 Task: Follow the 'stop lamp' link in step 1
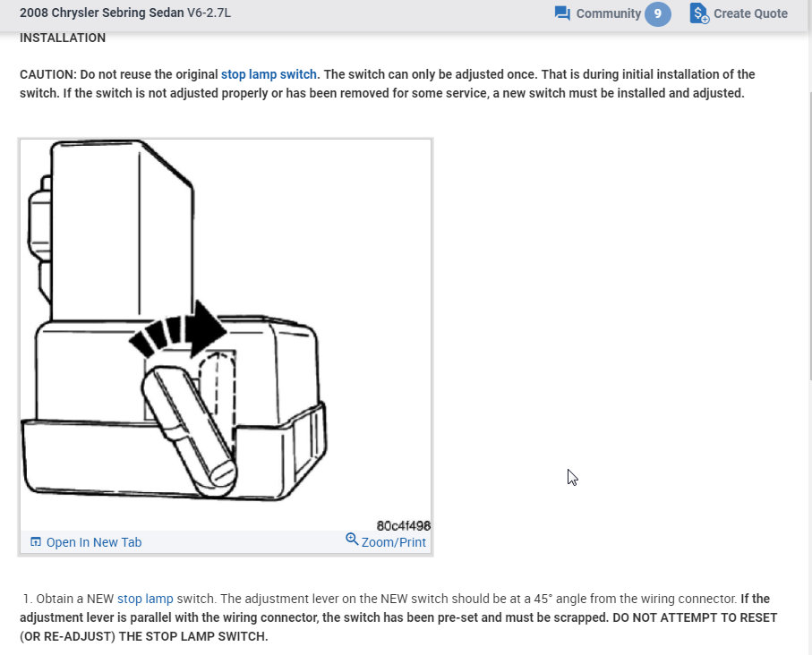[x=145, y=599]
